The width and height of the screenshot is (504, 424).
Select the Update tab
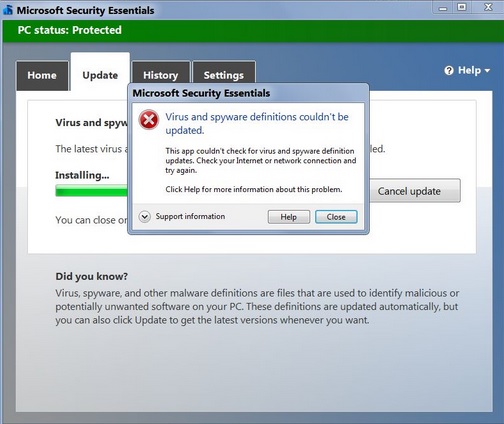[x=100, y=74]
